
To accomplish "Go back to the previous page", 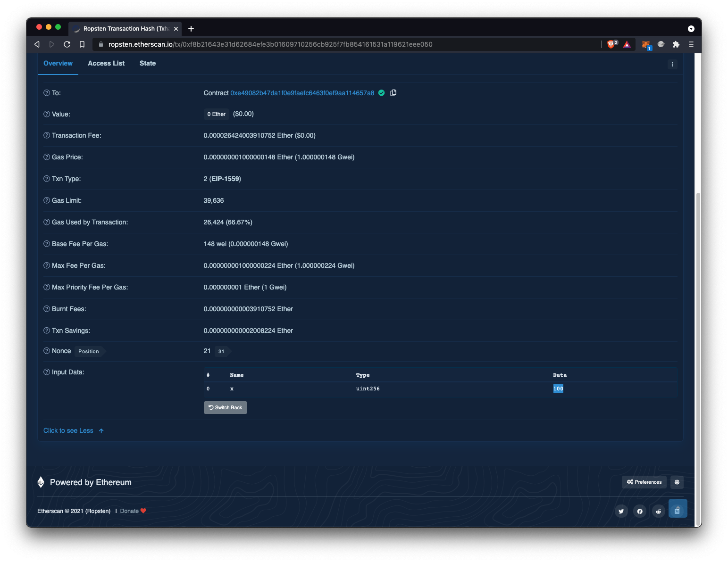I will pyautogui.click(x=37, y=44).
